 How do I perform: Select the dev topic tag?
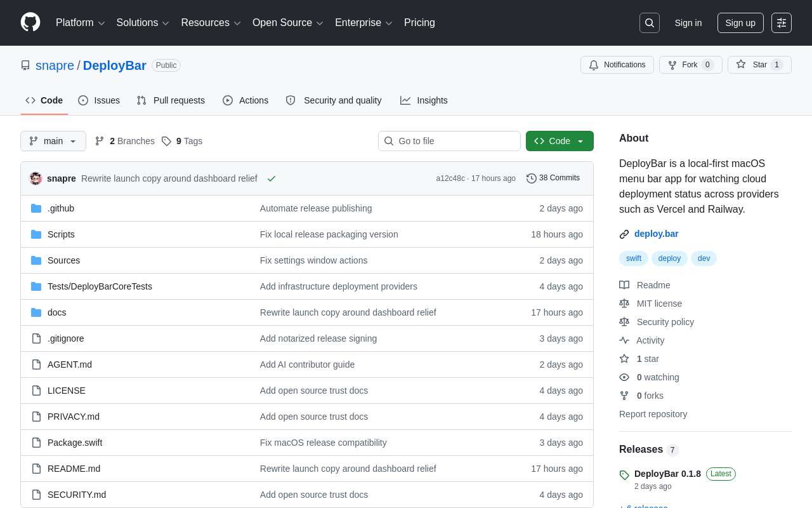704,258
